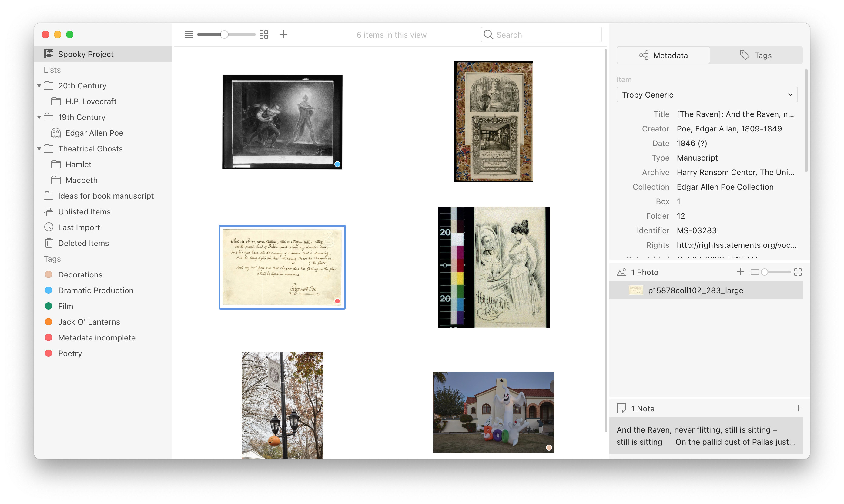The image size is (844, 504).
Task: Click the H.P. Lovecraft folder icon
Action: pos(56,101)
